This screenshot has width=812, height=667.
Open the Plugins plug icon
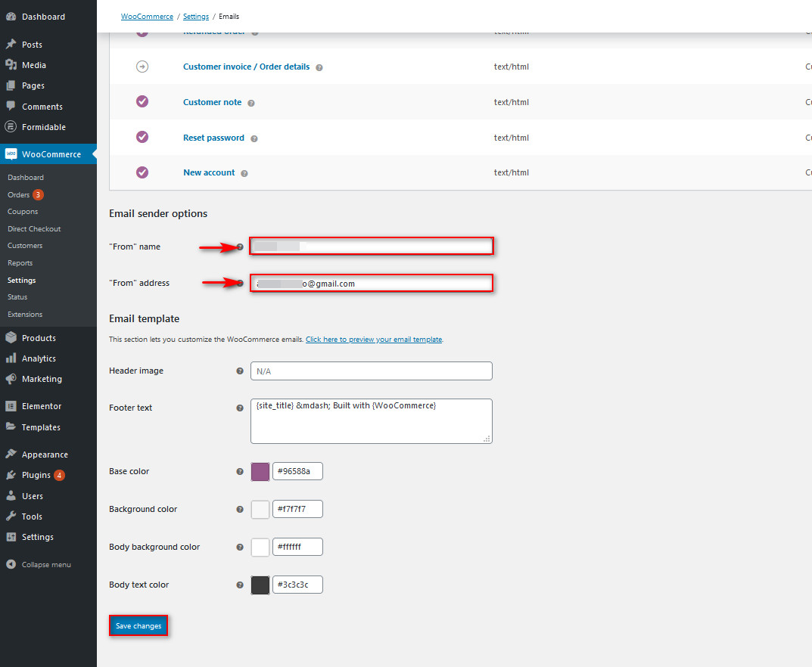click(11, 475)
